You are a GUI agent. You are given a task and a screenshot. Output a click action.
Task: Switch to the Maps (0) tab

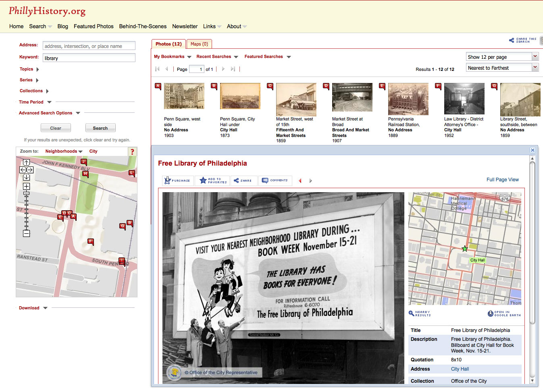[199, 44]
